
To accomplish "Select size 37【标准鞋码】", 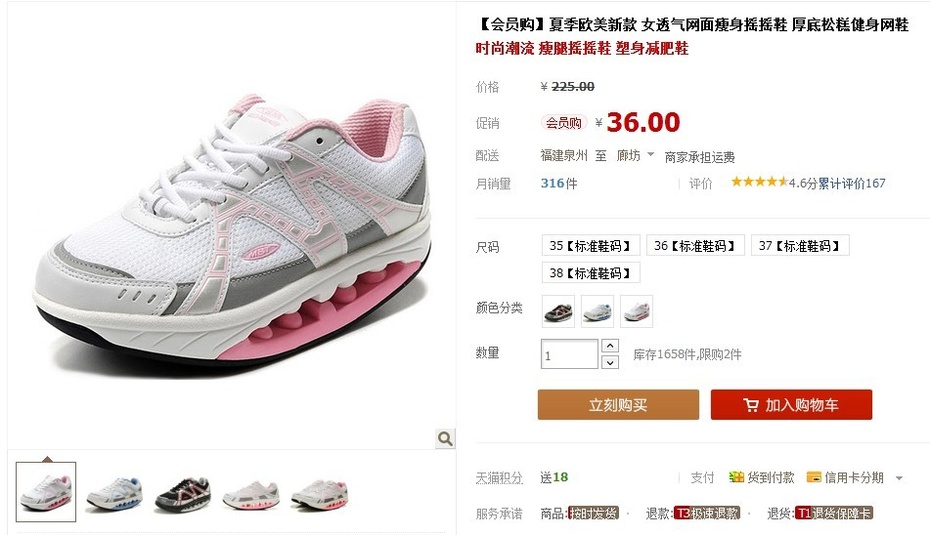I will [800, 246].
